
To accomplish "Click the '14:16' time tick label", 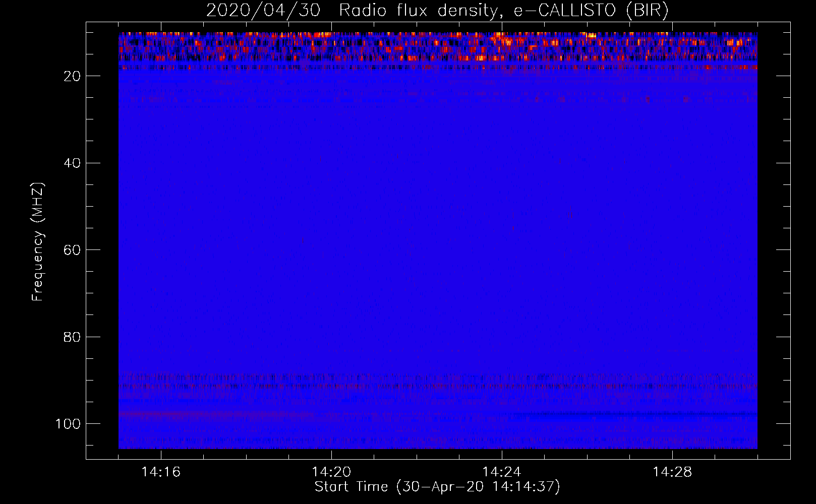I will [161, 472].
